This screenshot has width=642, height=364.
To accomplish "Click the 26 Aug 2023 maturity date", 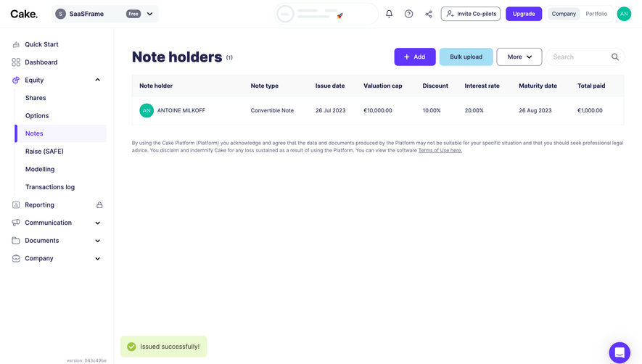I will pyautogui.click(x=535, y=110).
